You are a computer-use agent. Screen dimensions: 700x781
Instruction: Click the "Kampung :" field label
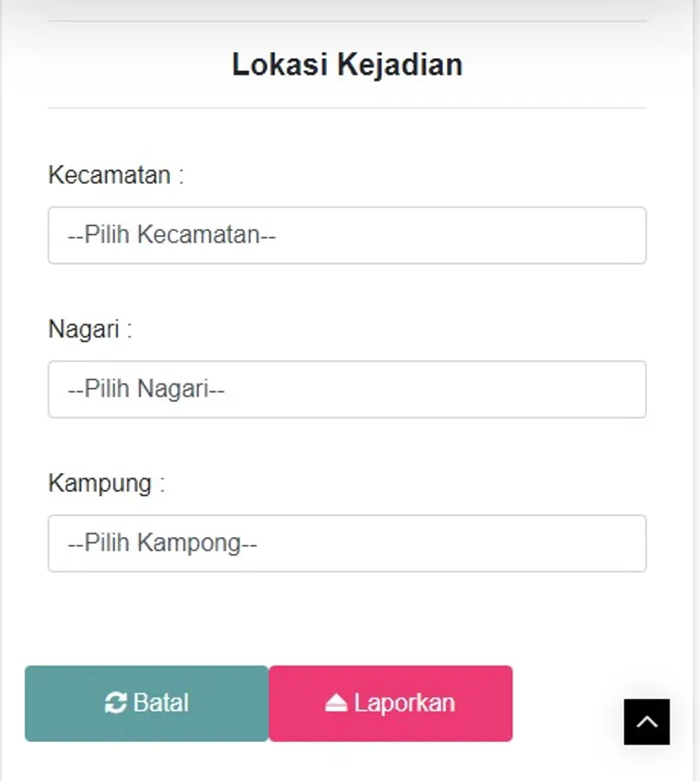click(106, 483)
